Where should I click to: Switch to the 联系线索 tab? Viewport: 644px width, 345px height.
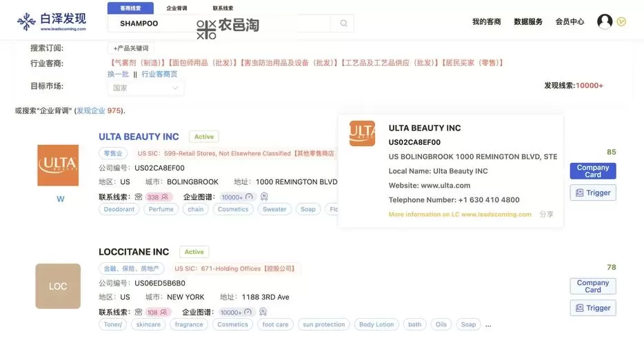[223, 8]
